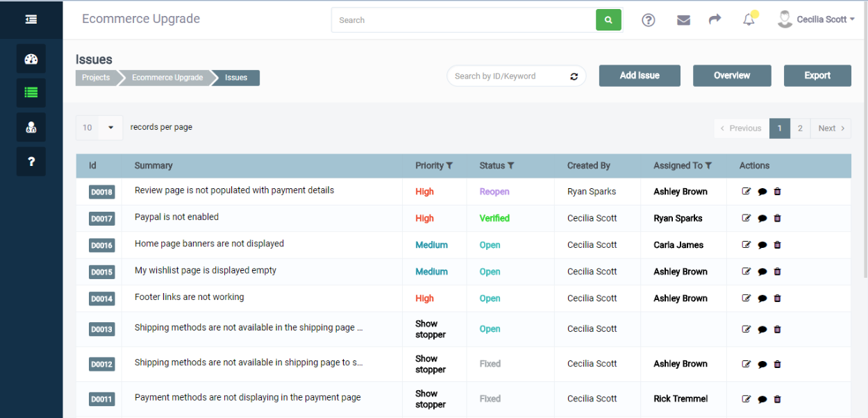Open the dashboard gauge icon in sidebar
The image size is (868, 418).
[31, 59]
